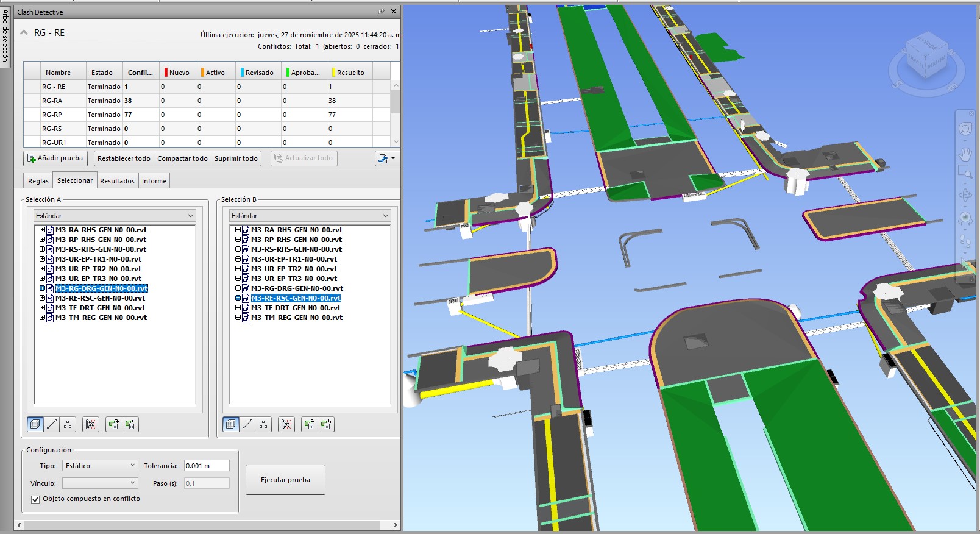The height and width of the screenshot is (534, 980).
Task: Toggle lines icon under Selección B
Action: [x=247, y=424]
